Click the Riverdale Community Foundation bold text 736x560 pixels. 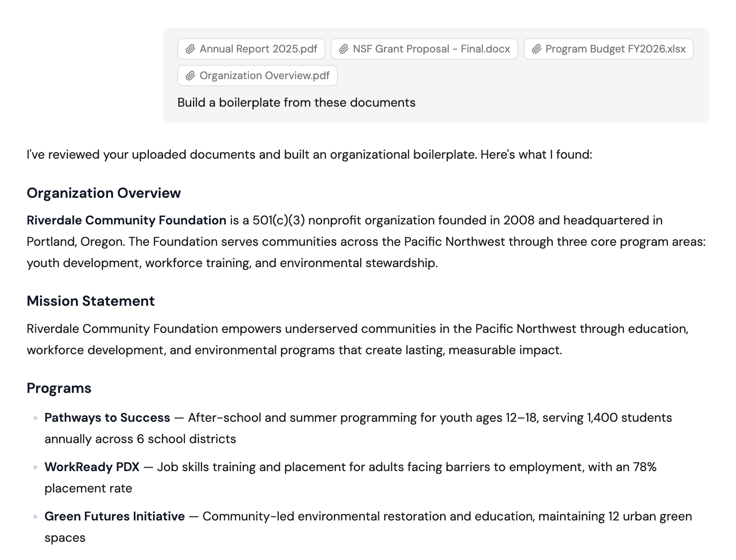tap(125, 220)
